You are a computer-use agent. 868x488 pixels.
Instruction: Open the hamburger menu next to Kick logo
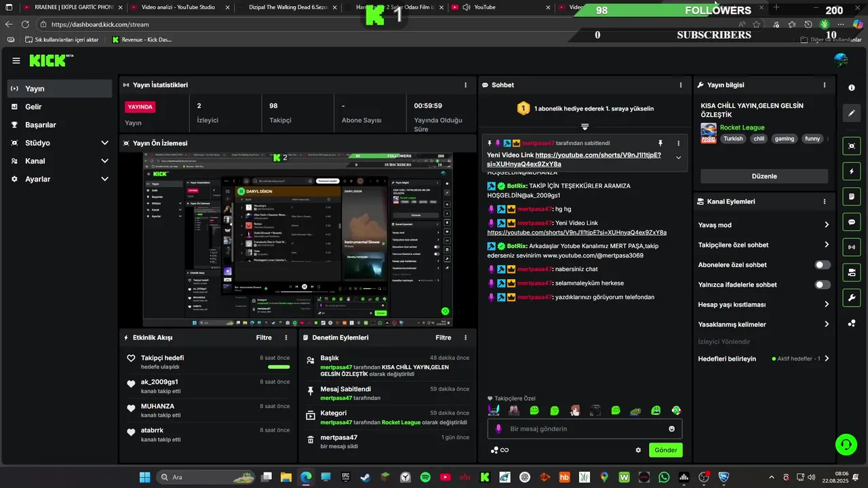16,61
